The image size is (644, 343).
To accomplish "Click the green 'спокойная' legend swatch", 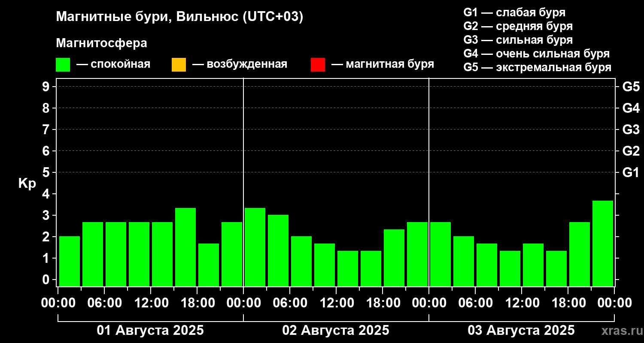I will tap(63, 65).
